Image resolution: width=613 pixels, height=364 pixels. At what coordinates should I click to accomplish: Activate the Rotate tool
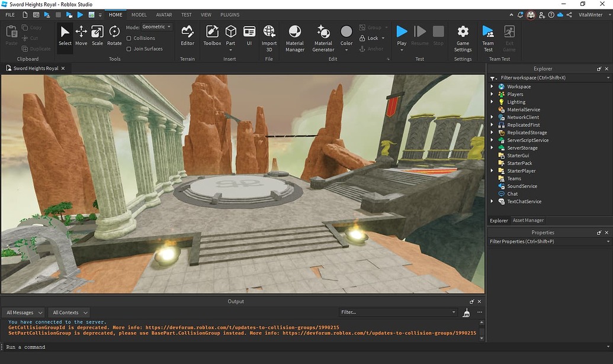[x=114, y=36]
